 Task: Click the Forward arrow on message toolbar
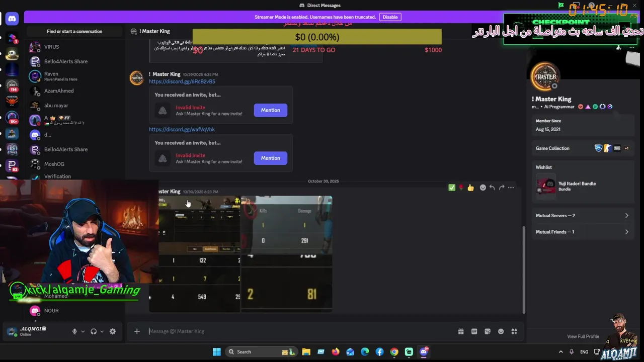[x=502, y=188]
